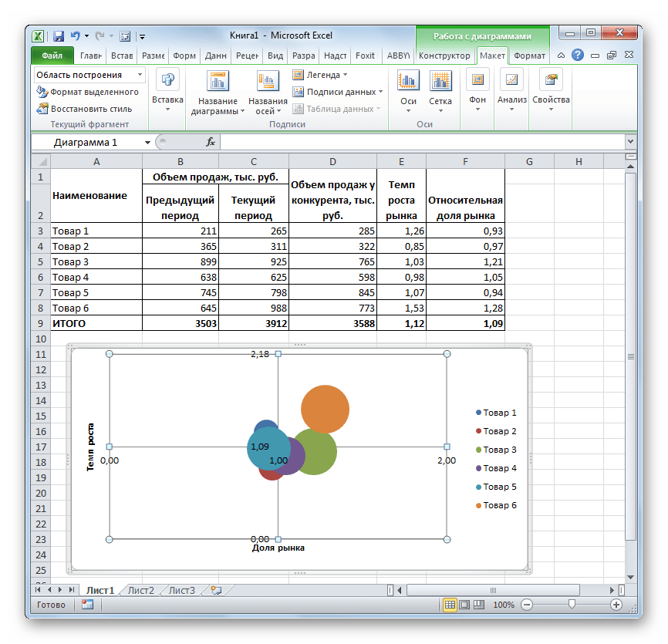Switch to the Встав ribbon tab
Viewport: 668px width, 644px height.
122,56
